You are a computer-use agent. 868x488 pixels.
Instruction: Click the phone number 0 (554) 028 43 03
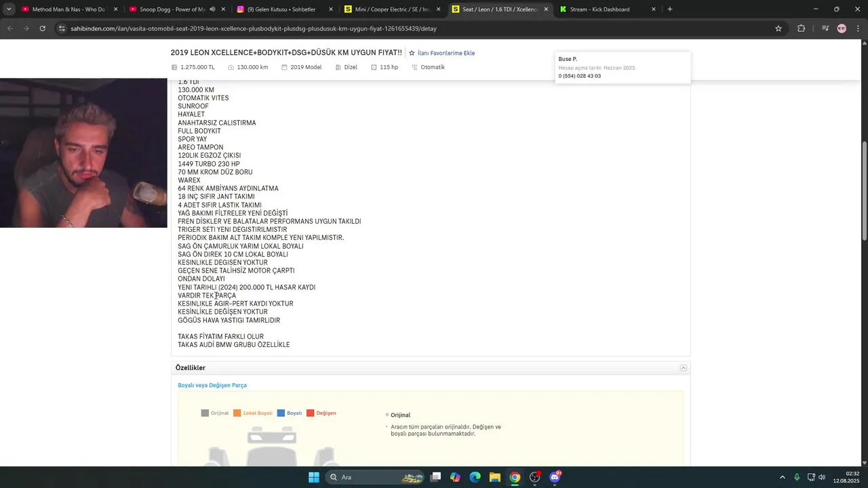pyautogui.click(x=579, y=76)
